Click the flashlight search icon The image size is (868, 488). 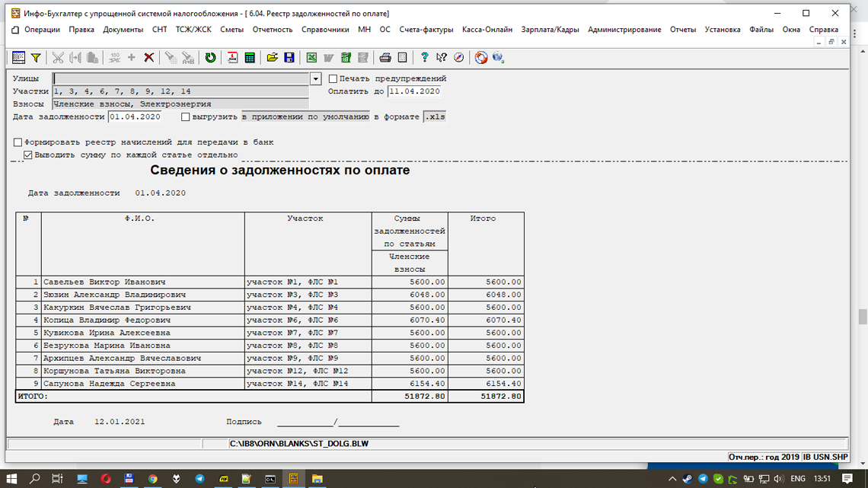pyautogui.click(x=171, y=58)
